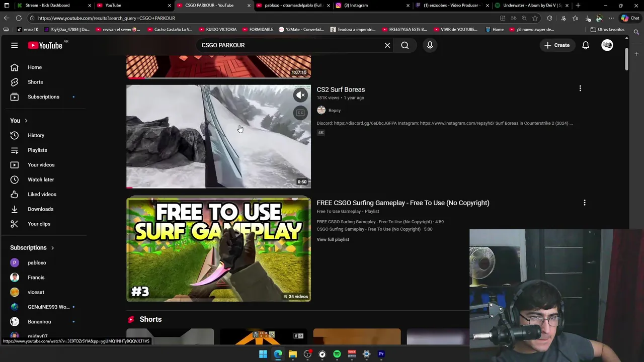
Task: Open a new browser tab
Action: (x=578, y=6)
